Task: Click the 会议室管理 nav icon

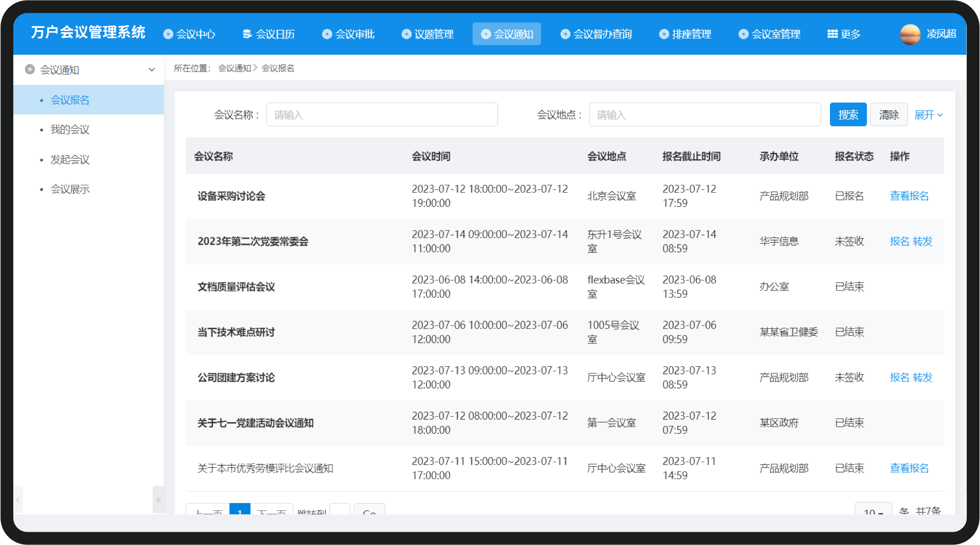Action: coord(743,34)
